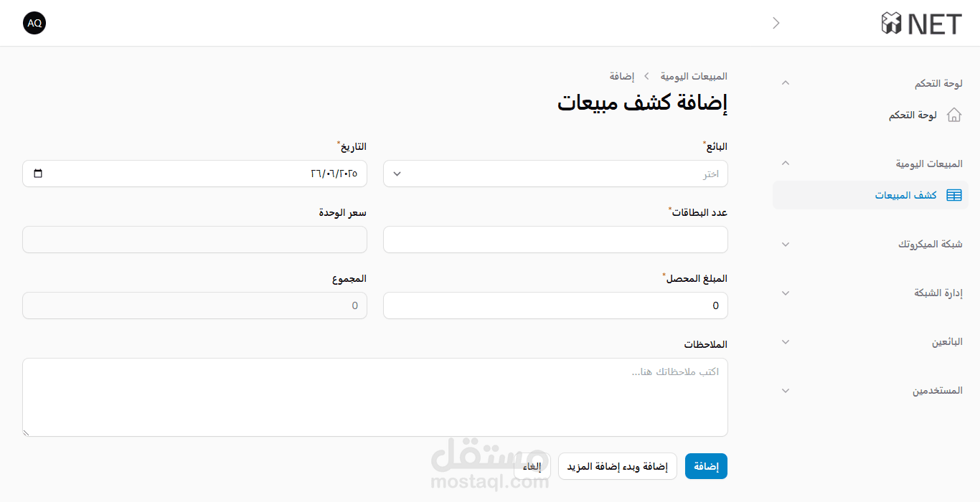The width and height of the screenshot is (980, 502).
Task: Focus the المبلغ المحصل input field
Action: (555, 306)
